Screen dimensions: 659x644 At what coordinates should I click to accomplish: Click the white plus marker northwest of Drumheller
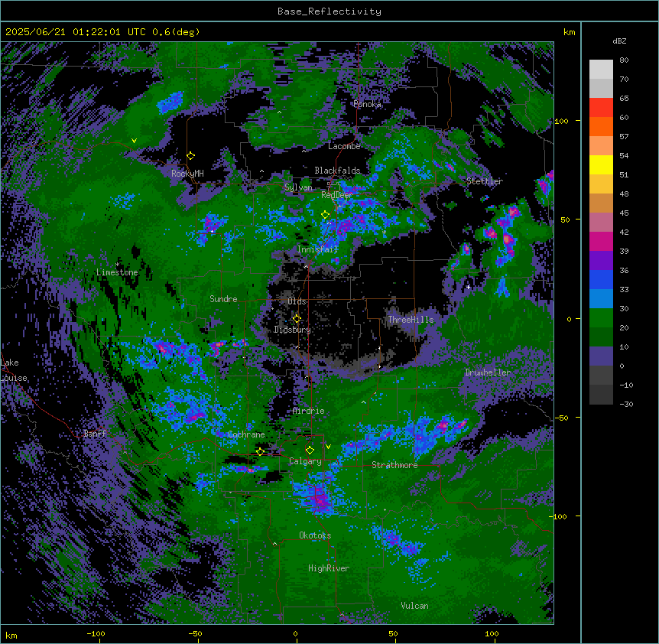468,287
